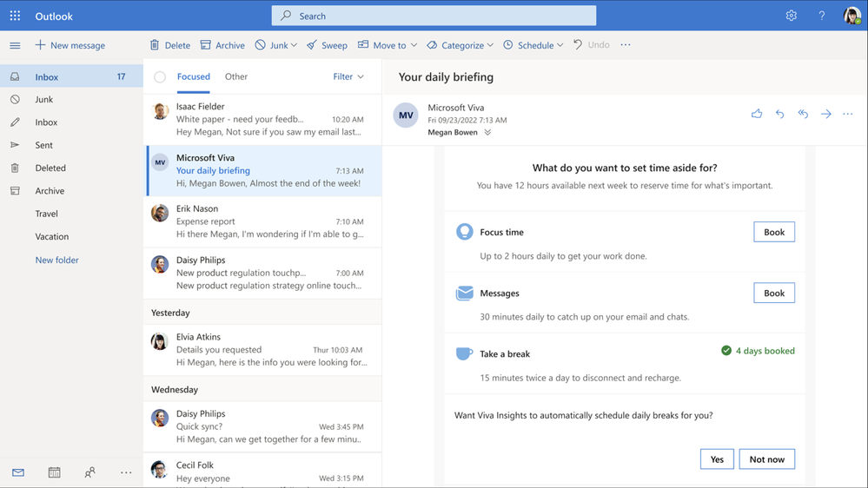Mark message as Junk

click(272, 45)
